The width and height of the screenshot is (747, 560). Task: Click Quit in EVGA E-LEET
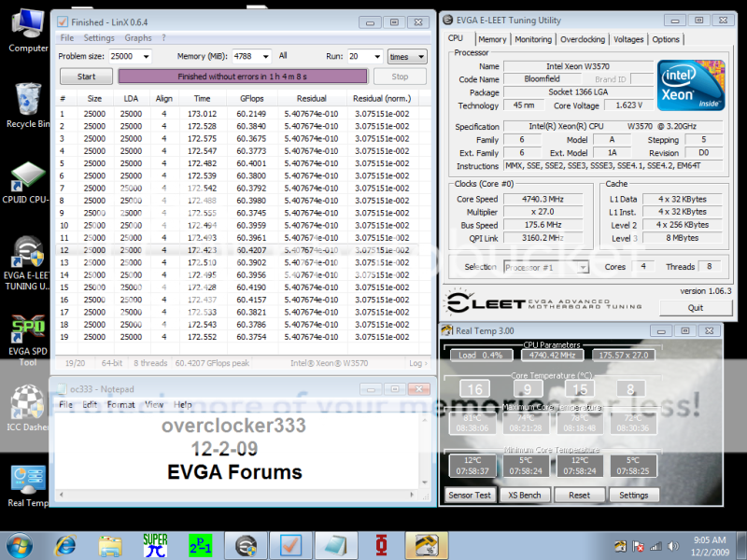click(695, 307)
